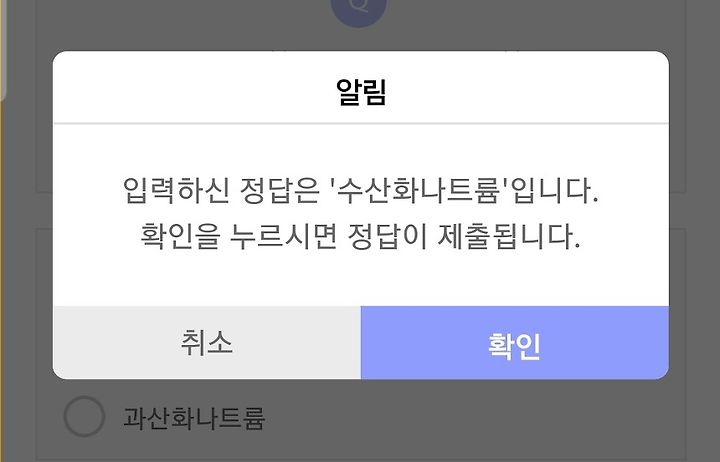This screenshot has height=462, width=720.
Task: Click the sentence 확인을 누르시면 정답이 제출됩니다
Action: pyautogui.click(x=360, y=236)
